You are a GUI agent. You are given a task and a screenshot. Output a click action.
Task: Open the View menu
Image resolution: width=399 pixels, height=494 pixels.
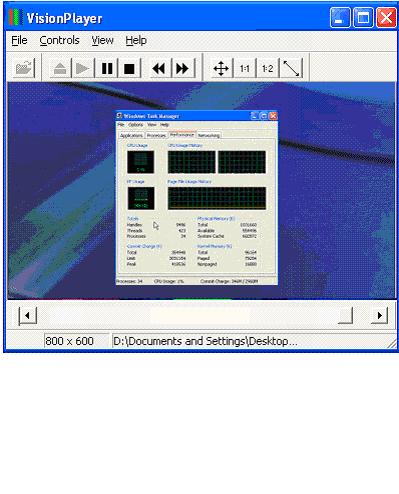click(103, 40)
